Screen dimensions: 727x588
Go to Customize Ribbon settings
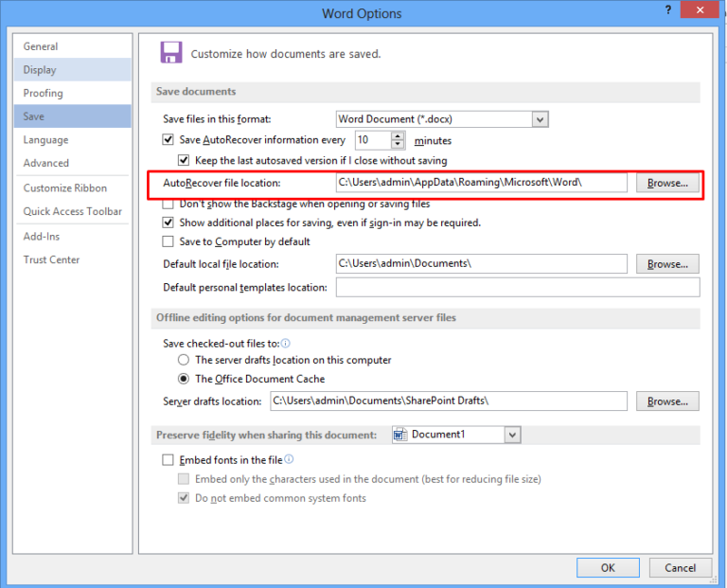point(65,187)
